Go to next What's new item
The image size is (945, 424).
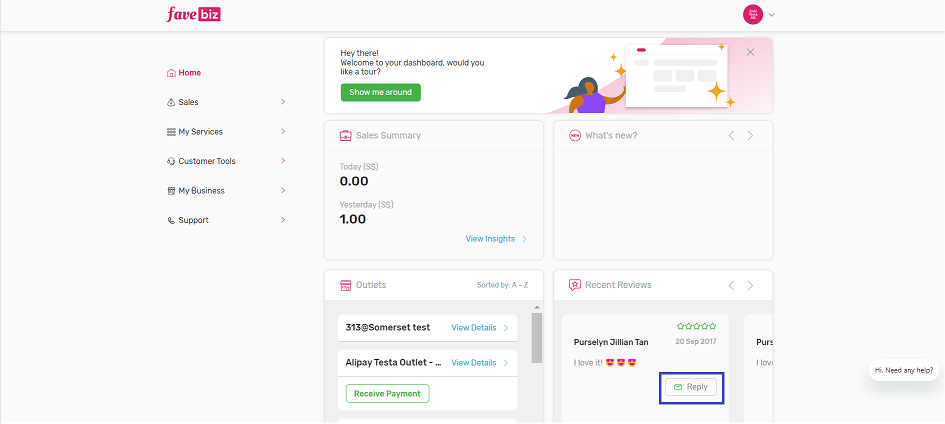coord(750,136)
